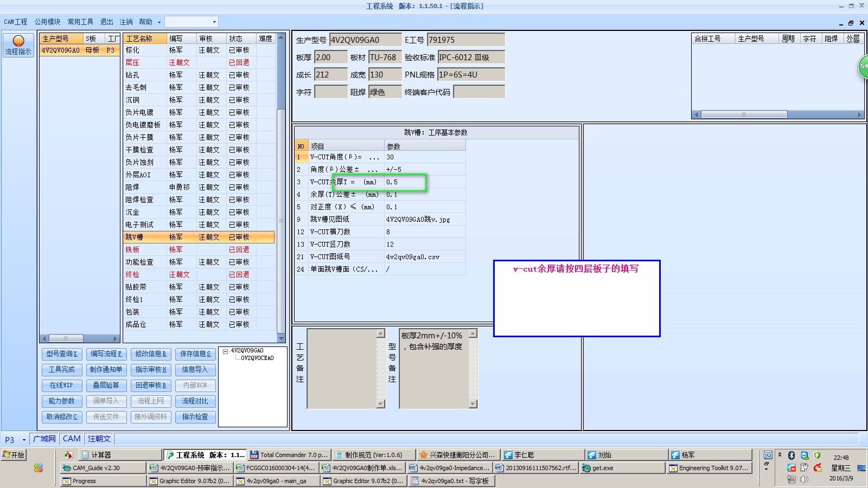
Task: Click 编写流程 button
Action: (x=106, y=354)
